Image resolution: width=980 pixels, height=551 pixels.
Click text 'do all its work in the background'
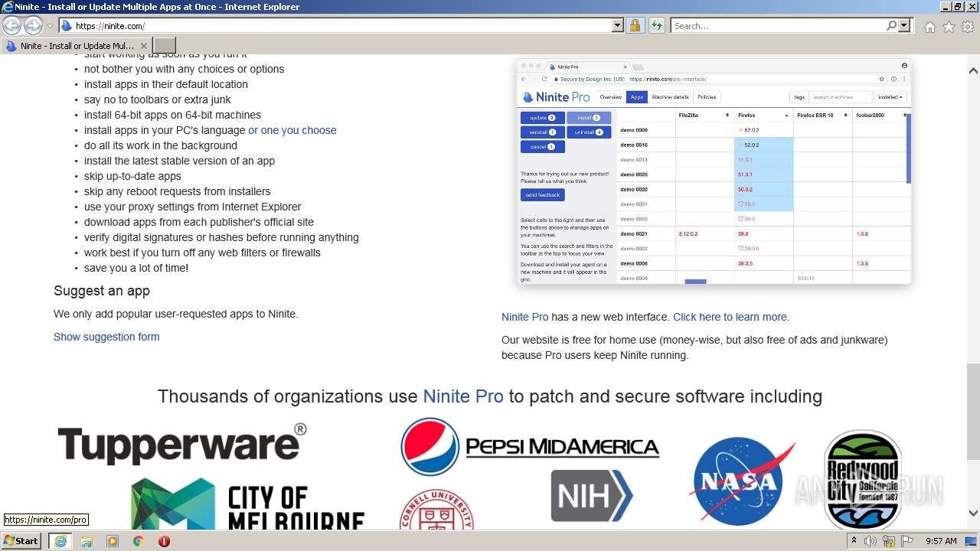pyautogui.click(x=161, y=145)
